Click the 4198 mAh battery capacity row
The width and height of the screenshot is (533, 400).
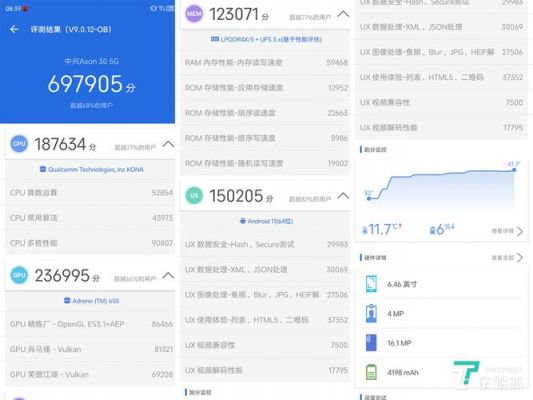pos(441,372)
